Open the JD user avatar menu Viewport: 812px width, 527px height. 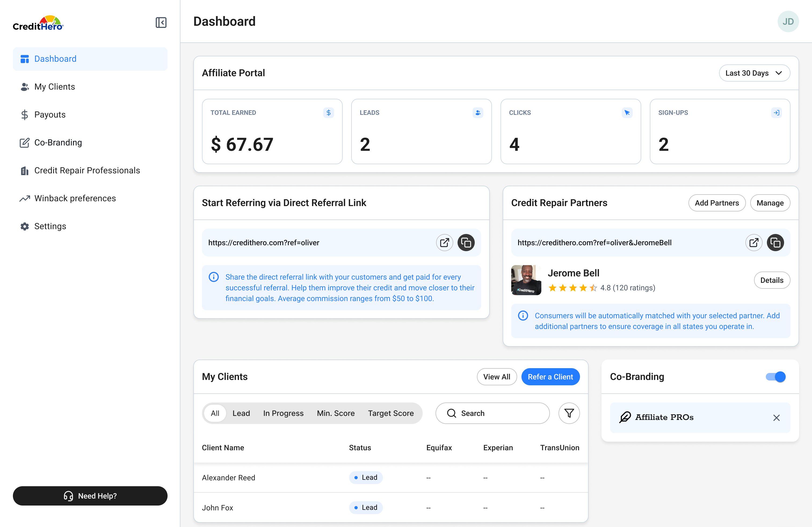pyautogui.click(x=788, y=21)
